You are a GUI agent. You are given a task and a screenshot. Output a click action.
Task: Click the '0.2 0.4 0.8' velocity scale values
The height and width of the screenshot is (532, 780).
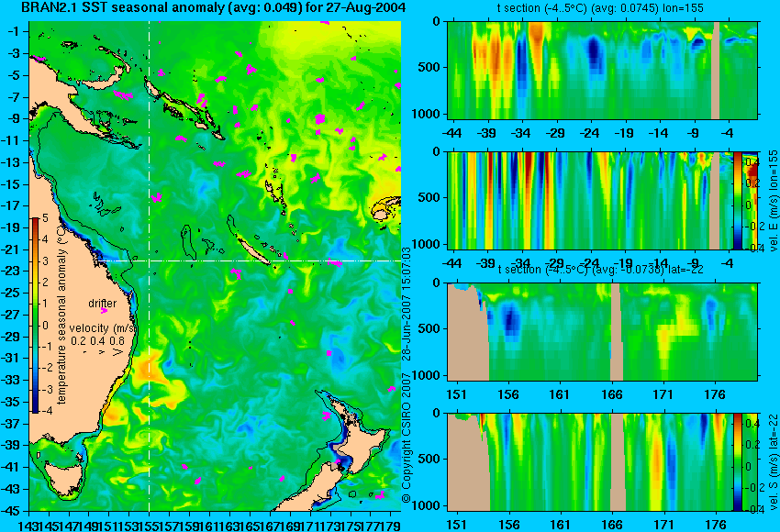click(98, 341)
